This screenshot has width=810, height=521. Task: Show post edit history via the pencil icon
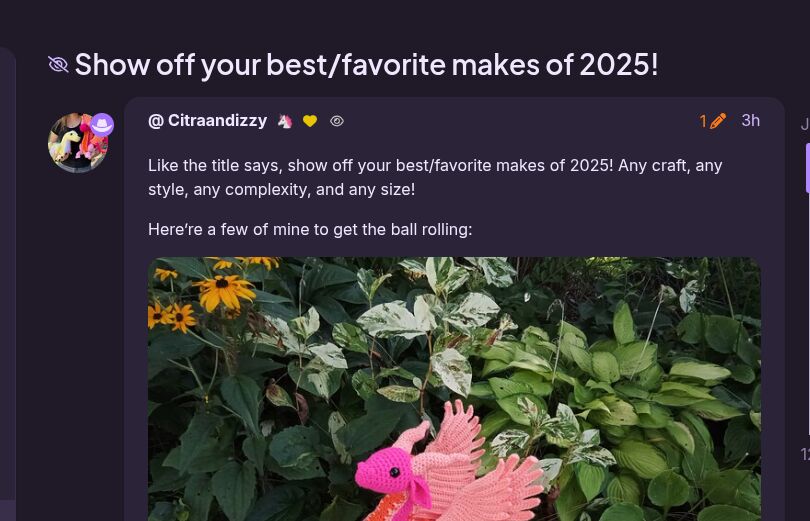[x=718, y=121]
